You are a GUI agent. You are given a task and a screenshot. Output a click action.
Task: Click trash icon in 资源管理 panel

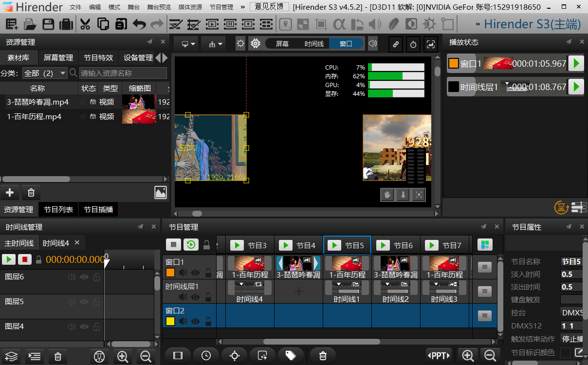31,193
